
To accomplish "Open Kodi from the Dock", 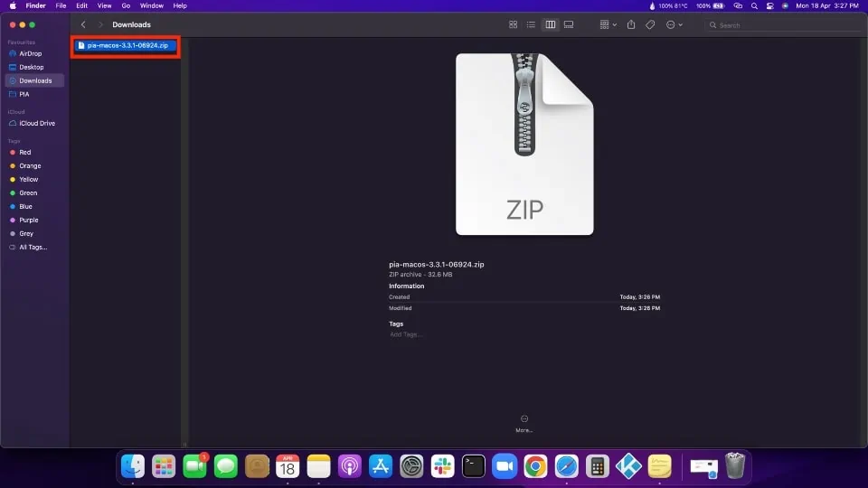I will pyautogui.click(x=629, y=466).
